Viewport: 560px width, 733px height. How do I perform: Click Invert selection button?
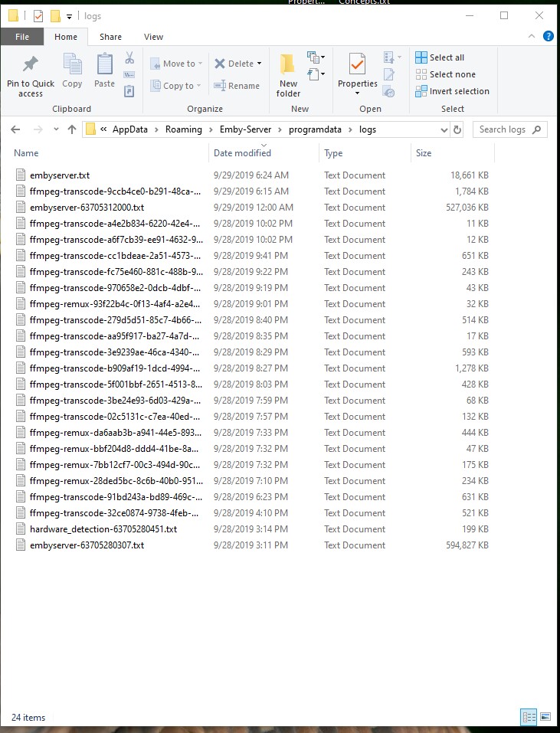452,91
